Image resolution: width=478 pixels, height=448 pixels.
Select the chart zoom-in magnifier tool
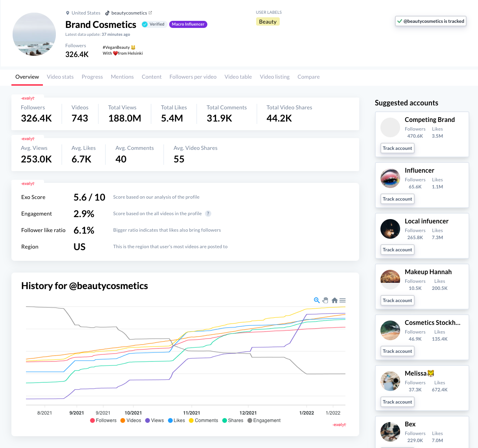(317, 300)
